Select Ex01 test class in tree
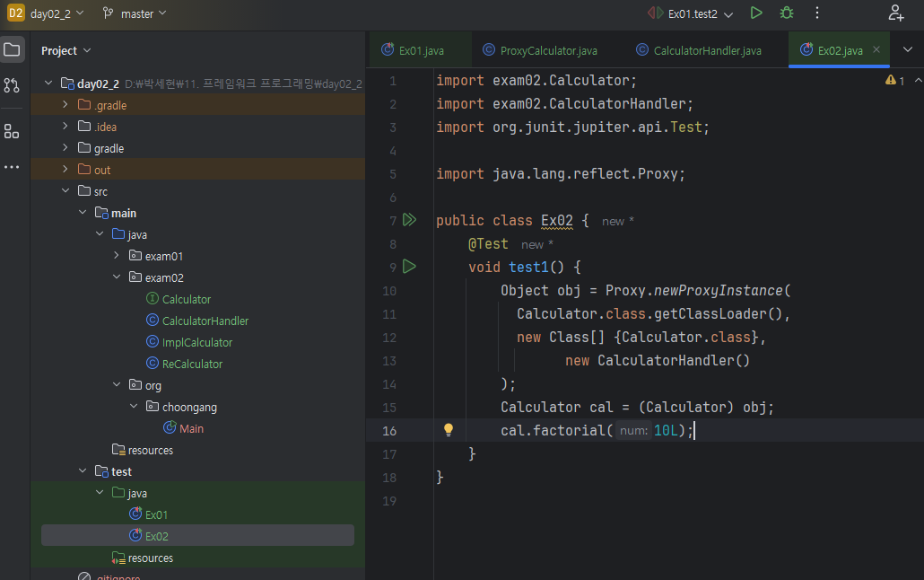 coord(156,514)
